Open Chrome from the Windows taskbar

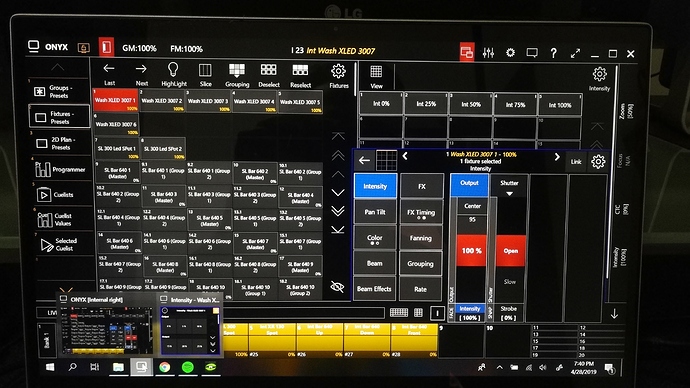(x=165, y=367)
